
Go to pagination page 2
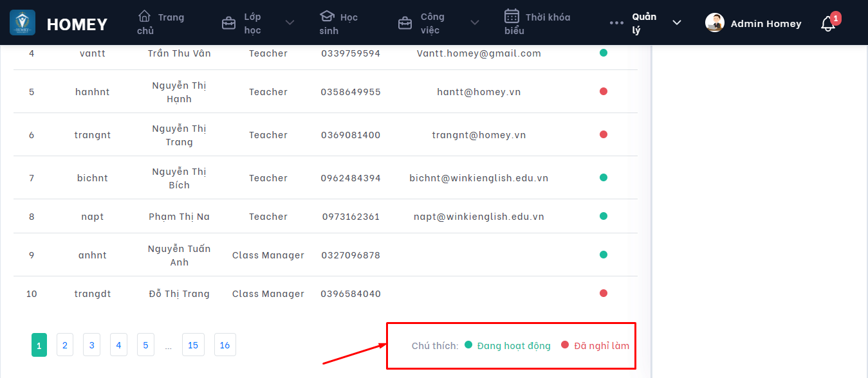[64, 345]
